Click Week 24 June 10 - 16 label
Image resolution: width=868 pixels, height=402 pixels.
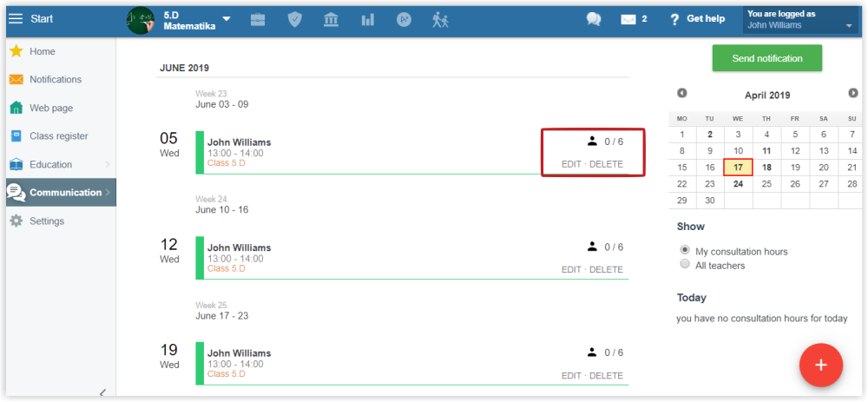[x=222, y=205]
